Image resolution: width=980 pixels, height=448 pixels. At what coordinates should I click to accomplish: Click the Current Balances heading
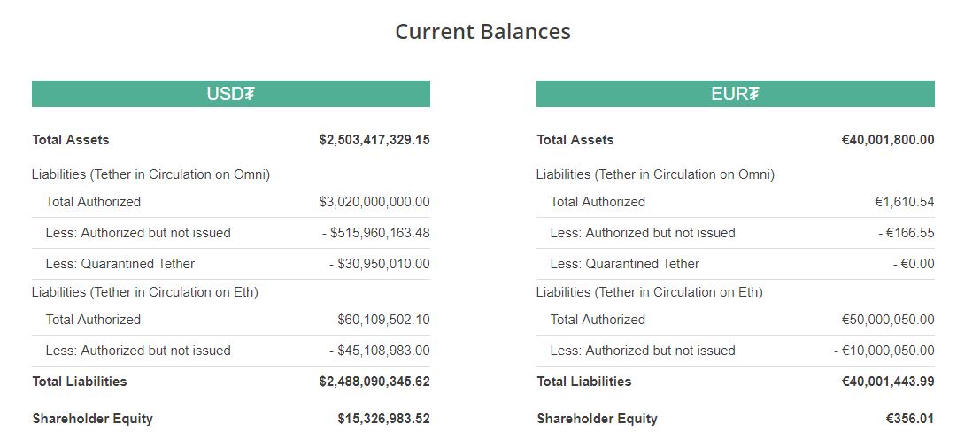point(482,32)
